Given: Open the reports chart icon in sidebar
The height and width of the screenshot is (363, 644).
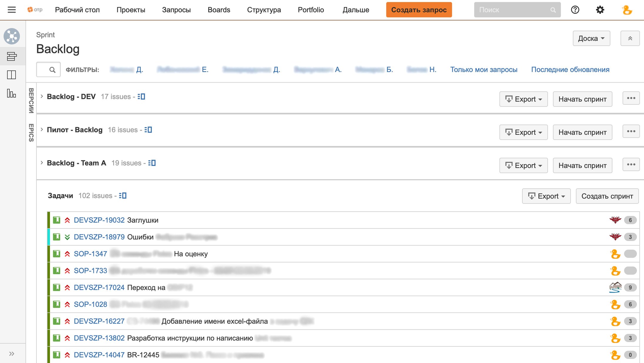Looking at the screenshot, I should pos(11,93).
